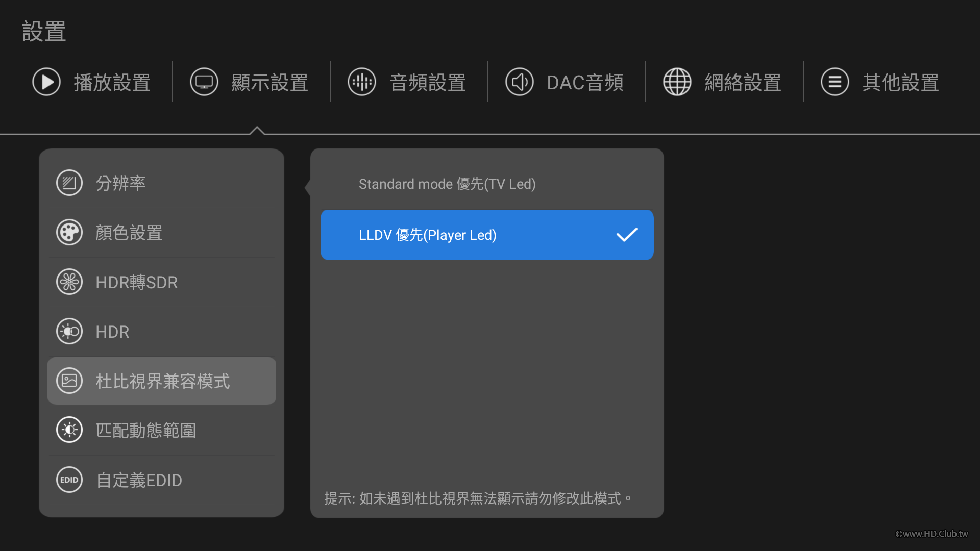The width and height of the screenshot is (980, 551).
Task: Go to the DAC音頻 tab
Action: point(565,82)
